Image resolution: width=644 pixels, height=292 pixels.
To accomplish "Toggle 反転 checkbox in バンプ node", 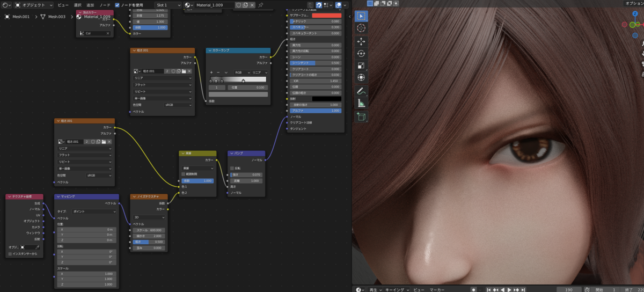I will point(232,168).
